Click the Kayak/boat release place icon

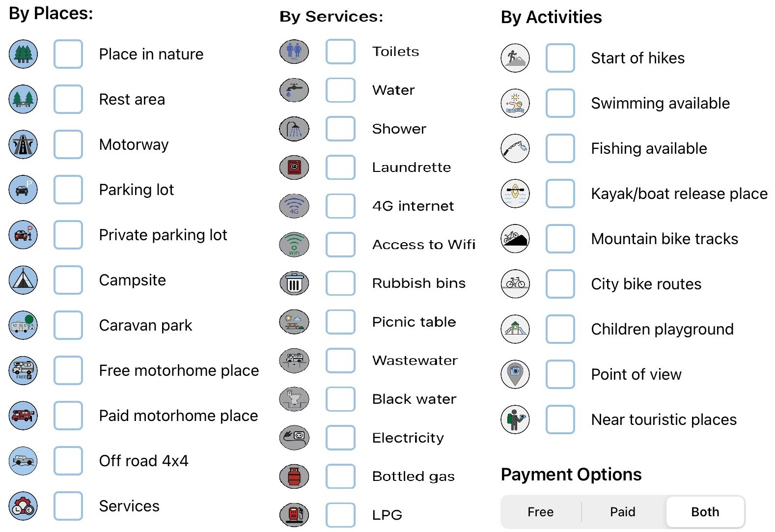pos(515,194)
